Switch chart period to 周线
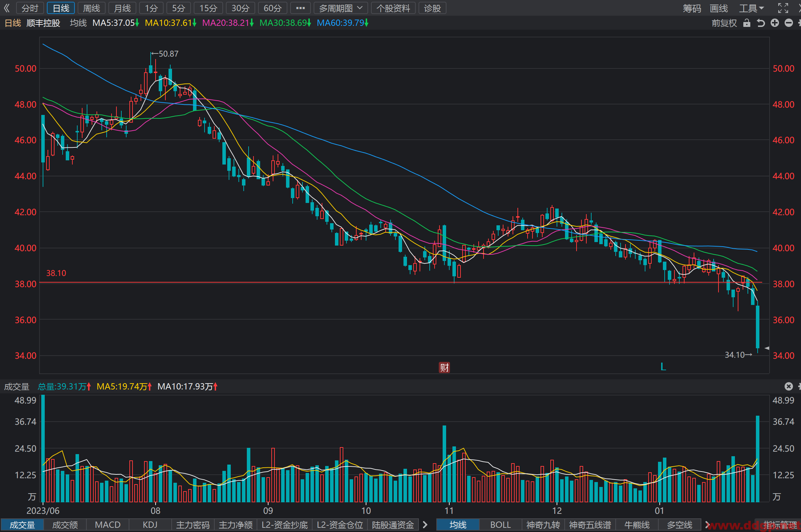The height and width of the screenshot is (532, 801). point(92,8)
